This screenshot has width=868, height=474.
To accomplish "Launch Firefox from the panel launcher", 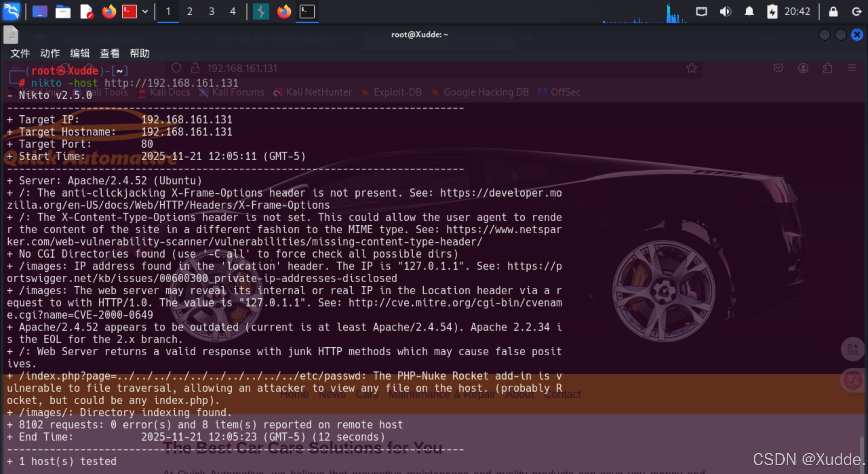I will 108,11.
